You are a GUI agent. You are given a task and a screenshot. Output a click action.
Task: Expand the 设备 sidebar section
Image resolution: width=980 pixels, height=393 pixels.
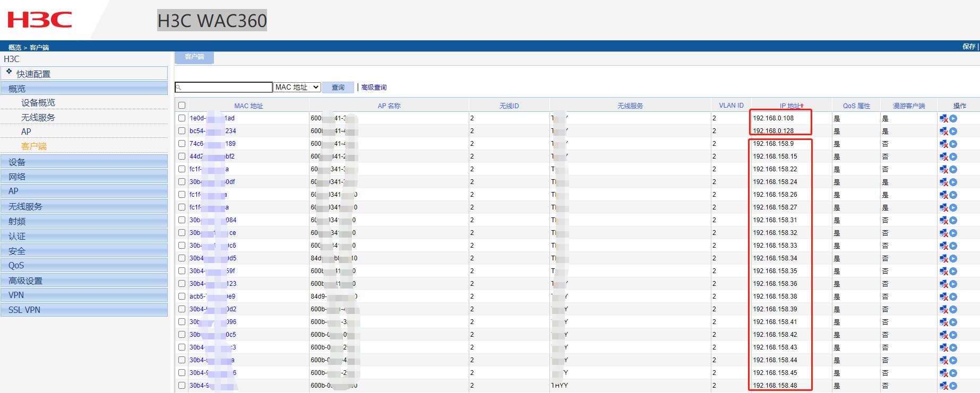(84, 162)
